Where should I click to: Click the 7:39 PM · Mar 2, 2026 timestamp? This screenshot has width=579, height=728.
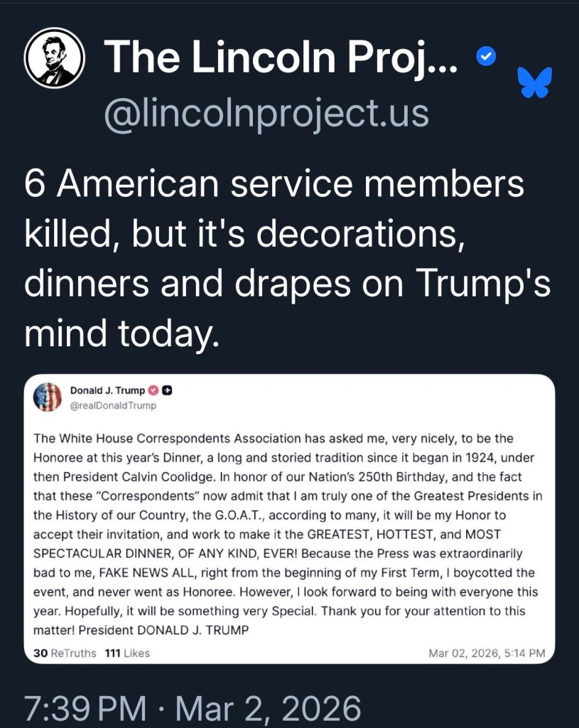tap(192, 709)
